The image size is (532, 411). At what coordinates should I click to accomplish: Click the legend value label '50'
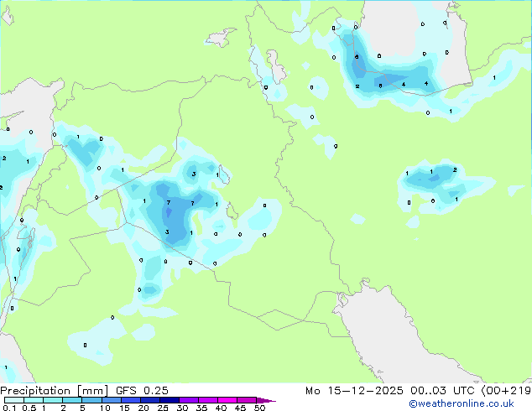click(x=259, y=408)
